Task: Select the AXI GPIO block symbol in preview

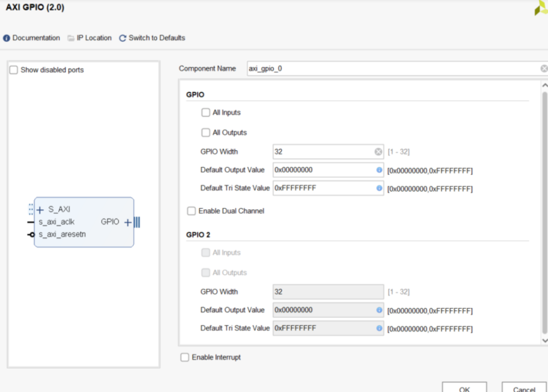Action: coord(84,222)
